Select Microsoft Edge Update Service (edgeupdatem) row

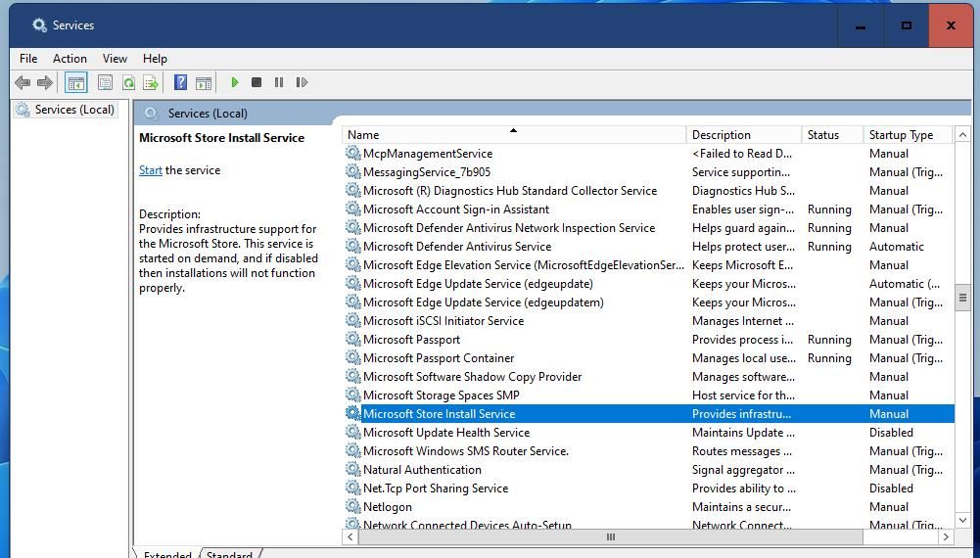(648, 302)
